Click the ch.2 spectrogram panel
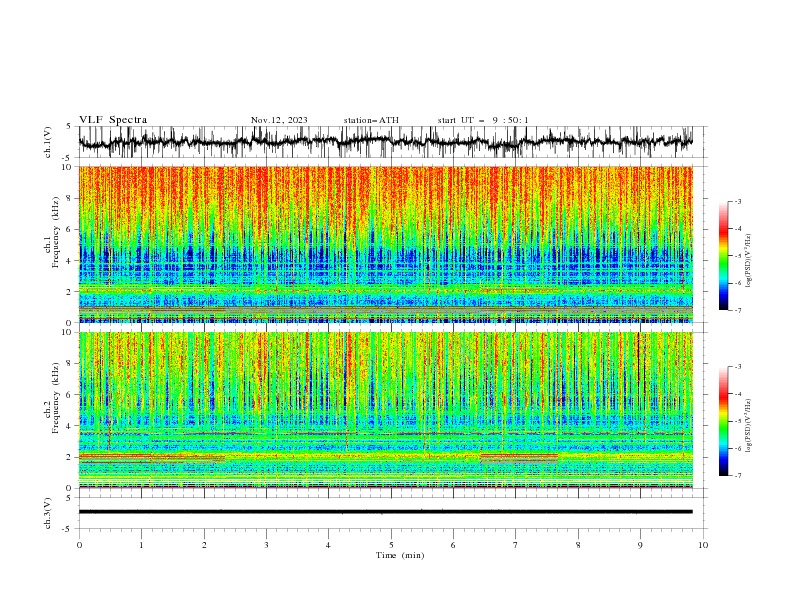 (x=385, y=410)
